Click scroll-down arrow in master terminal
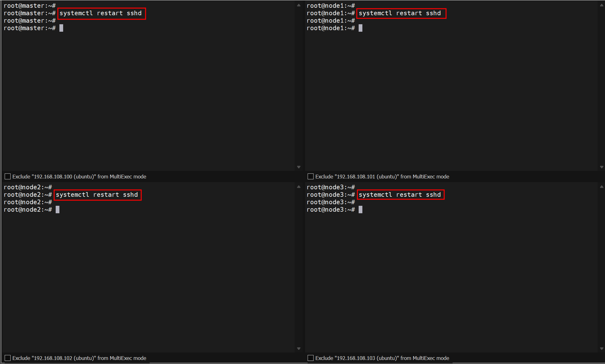This screenshot has height=364, width=605. (299, 167)
